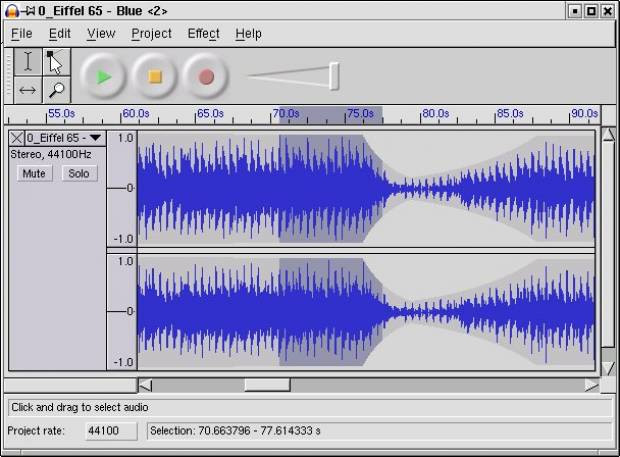Click the toolbar drag grip handle
The height and width of the screenshot is (457, 620).
click(x=9, y=76)
